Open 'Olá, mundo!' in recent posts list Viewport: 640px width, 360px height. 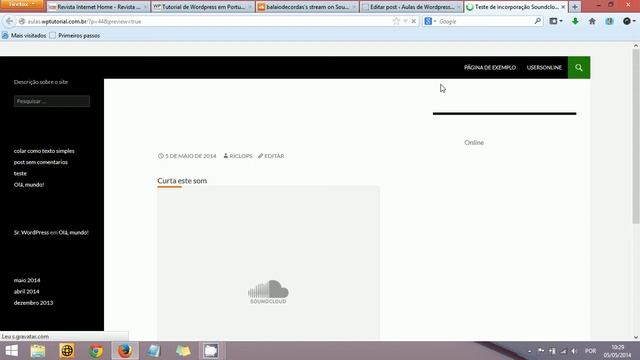click(x=29, y=184)
